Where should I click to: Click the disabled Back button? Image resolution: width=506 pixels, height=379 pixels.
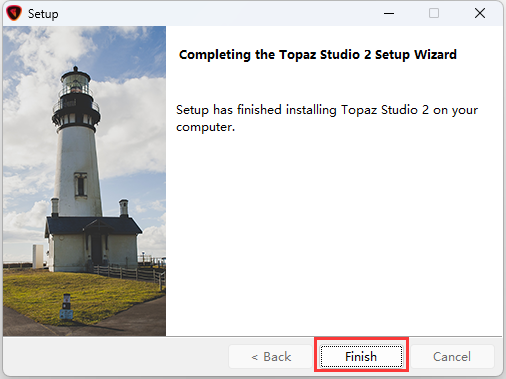[270, 356]
